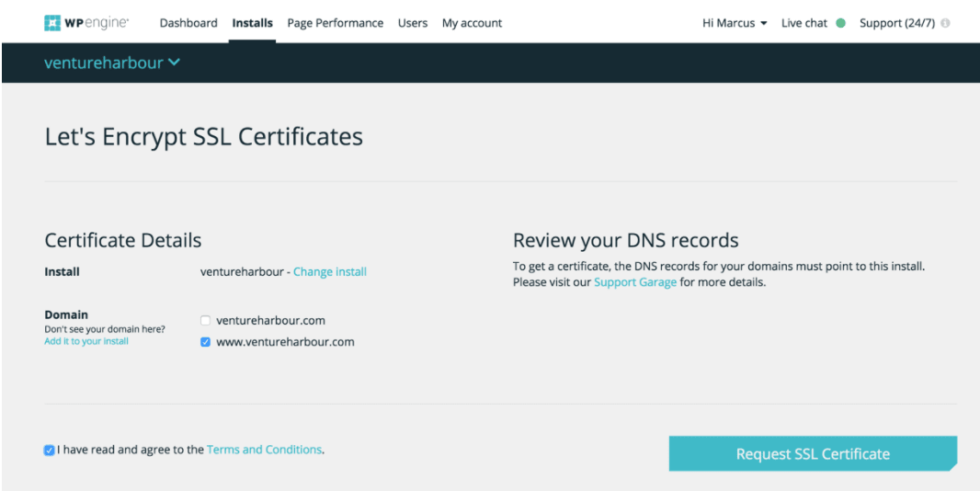Image resolution: width=980 pixels, height=491 pixels.
Task: Open My account page
Action: [x=472, y=23]
